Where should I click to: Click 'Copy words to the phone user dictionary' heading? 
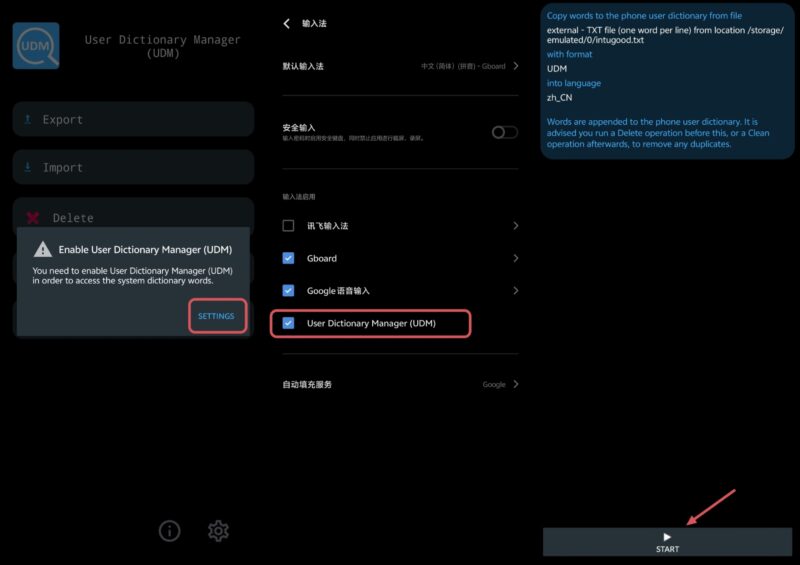coord(644,15)
